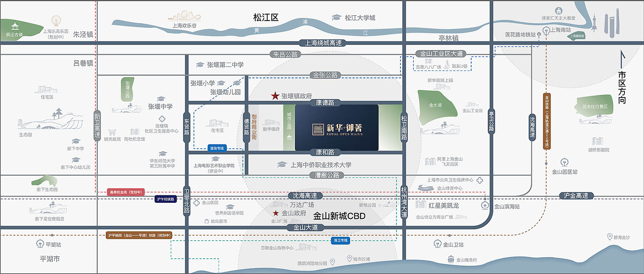Click the 金山大道 road label
The height and width of the screenshot is (274, 644).
tap(305, 227)
